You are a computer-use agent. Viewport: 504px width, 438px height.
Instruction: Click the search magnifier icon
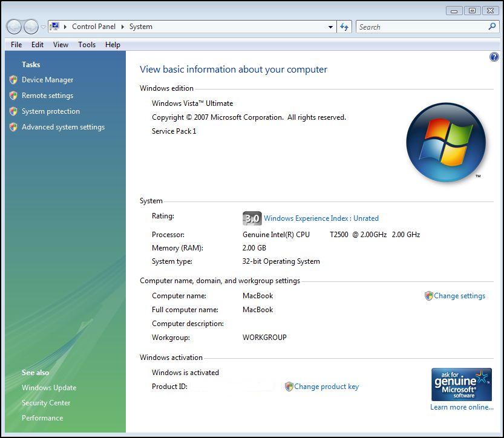[492, 27]
